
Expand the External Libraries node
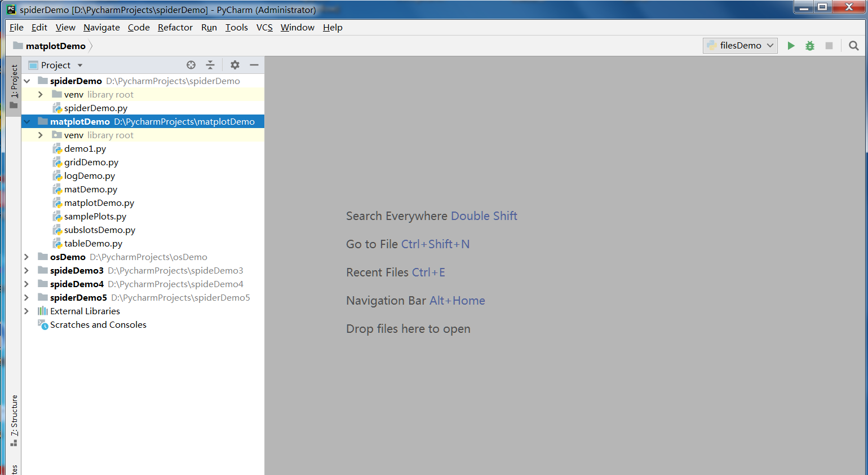click(x=26, y=311)
